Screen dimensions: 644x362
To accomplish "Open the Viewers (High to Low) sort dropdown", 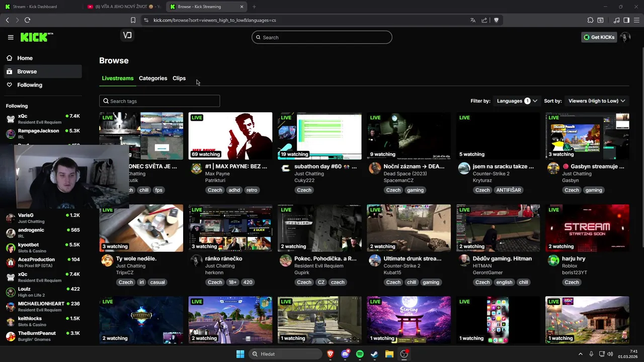I will point(597,101).
